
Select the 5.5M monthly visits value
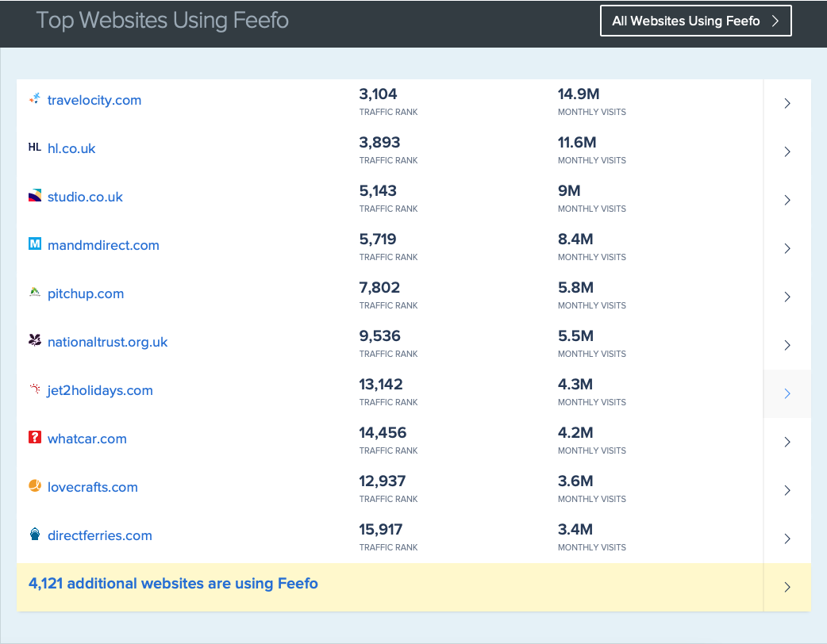tap(576, 336)
